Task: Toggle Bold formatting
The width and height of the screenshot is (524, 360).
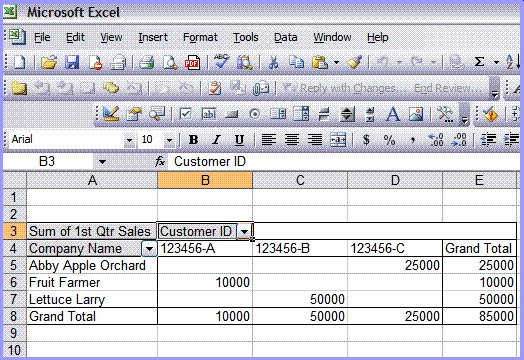Action: [x=193, y=139]
